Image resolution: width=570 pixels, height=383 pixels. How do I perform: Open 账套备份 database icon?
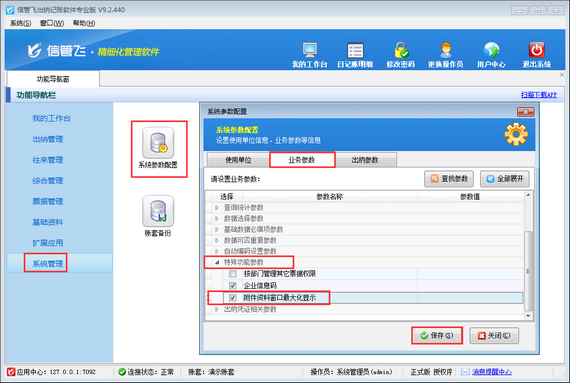pyautogui.click(x=158, y=211)
